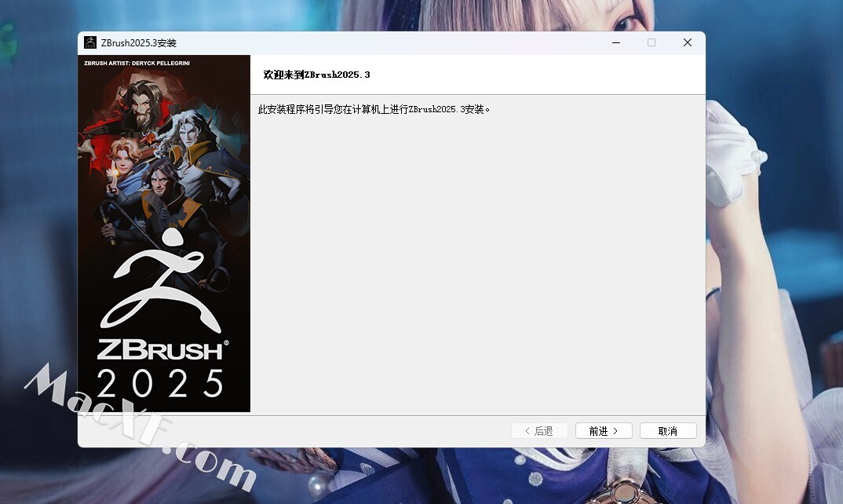Click the ZBrush 2025 artwork banner
843x504 pixels.
(164, 233)
